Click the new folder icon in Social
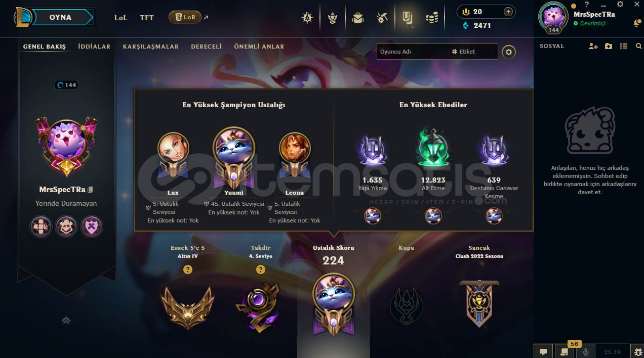 (609, 46)
